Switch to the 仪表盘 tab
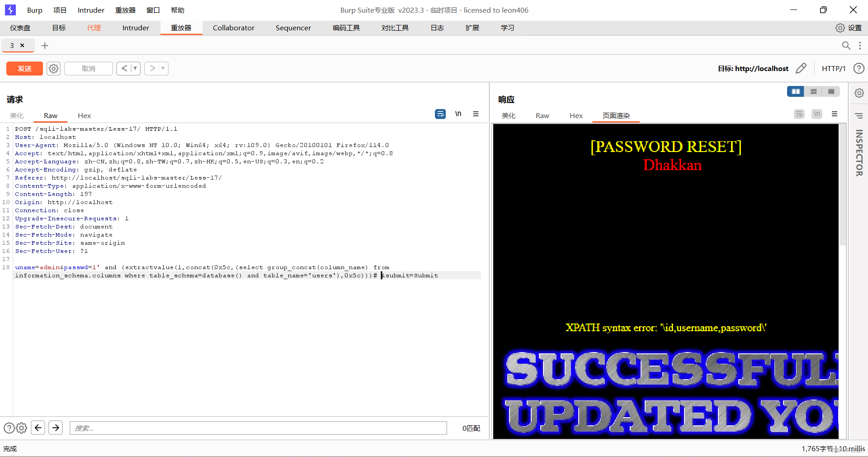 coord(20,28)
